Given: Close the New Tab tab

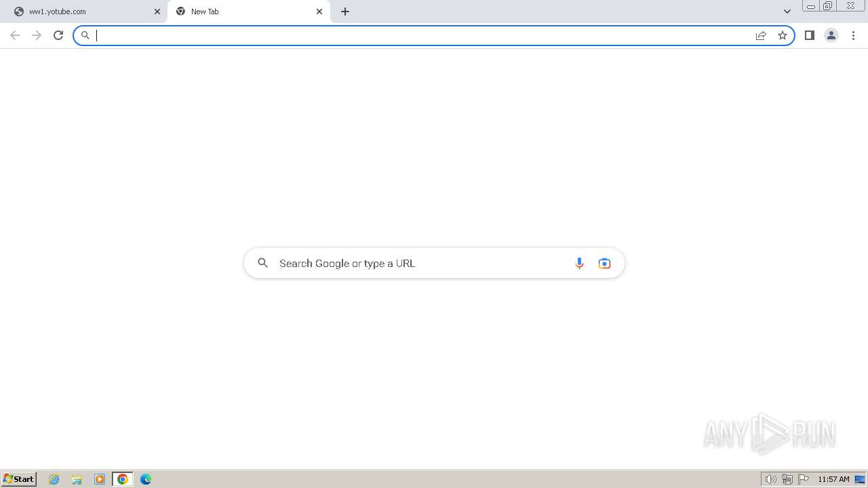Looking at the screenshot, I should pyautogui.click(x=319, y=12).
